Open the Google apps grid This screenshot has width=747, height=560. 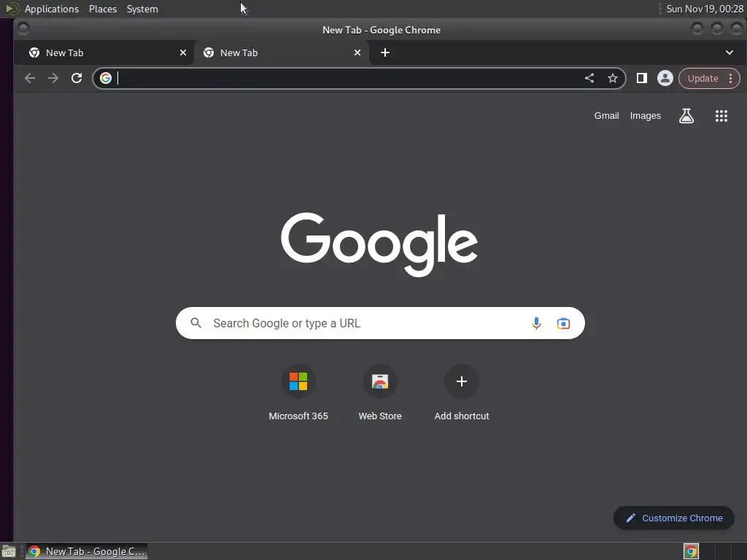pos(721,116)
